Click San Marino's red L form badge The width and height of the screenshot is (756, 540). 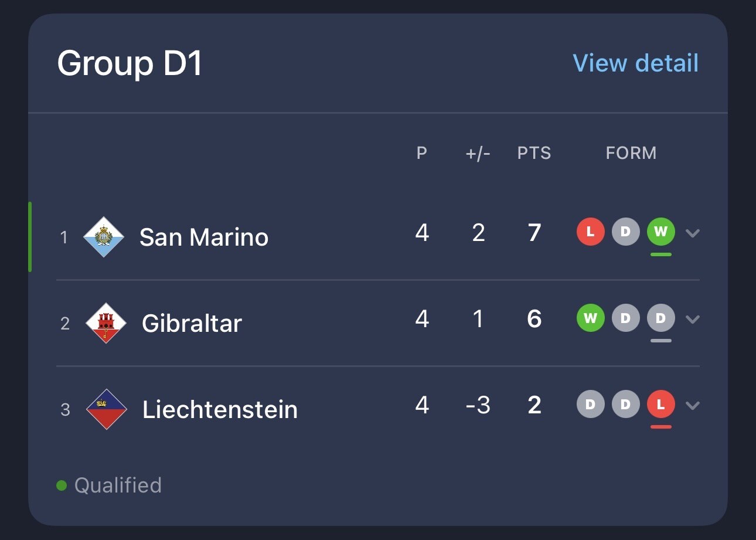(x=591, y=232)
